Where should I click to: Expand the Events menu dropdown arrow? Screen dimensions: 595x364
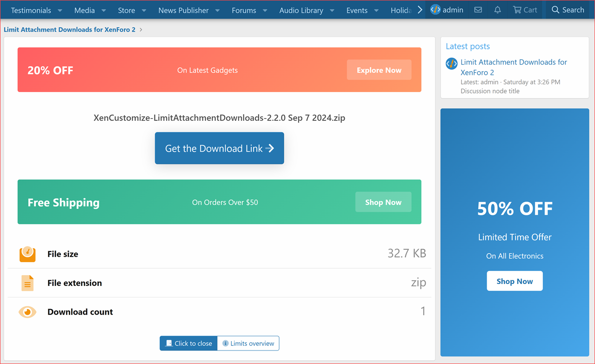pyautogui.click(x=376, y=10)
